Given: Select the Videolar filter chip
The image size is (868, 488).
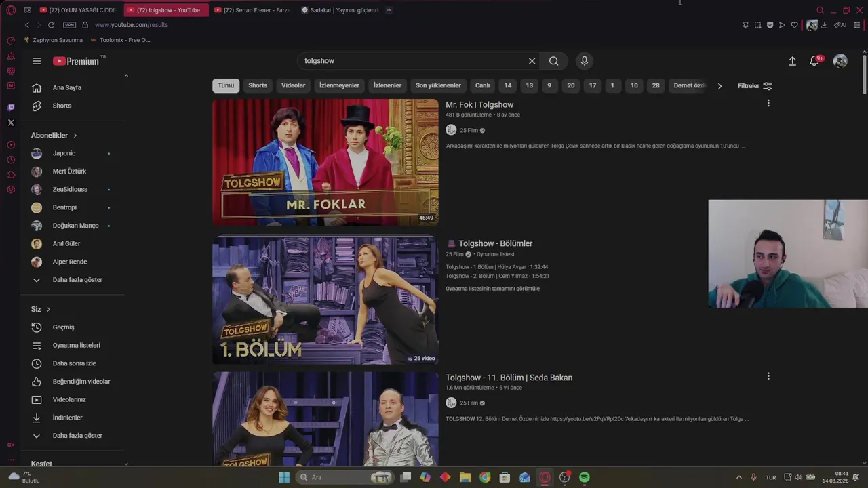Looking at the screenshot, I should click(294, 85).
